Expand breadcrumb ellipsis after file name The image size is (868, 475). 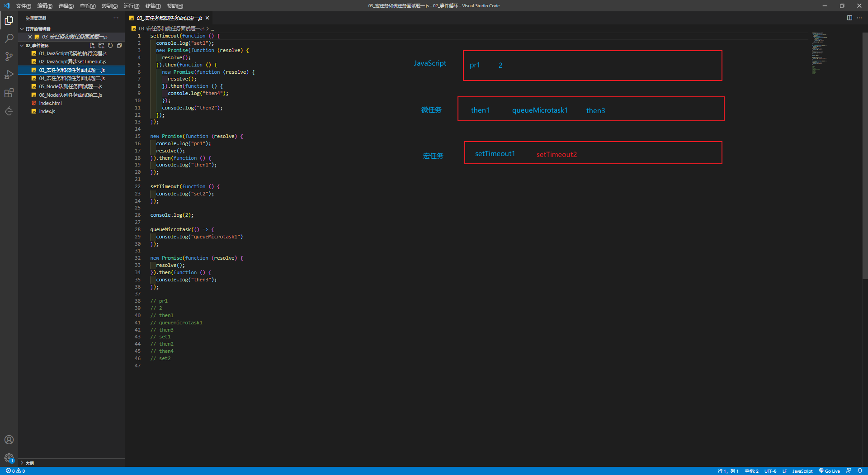pos(212,28)
